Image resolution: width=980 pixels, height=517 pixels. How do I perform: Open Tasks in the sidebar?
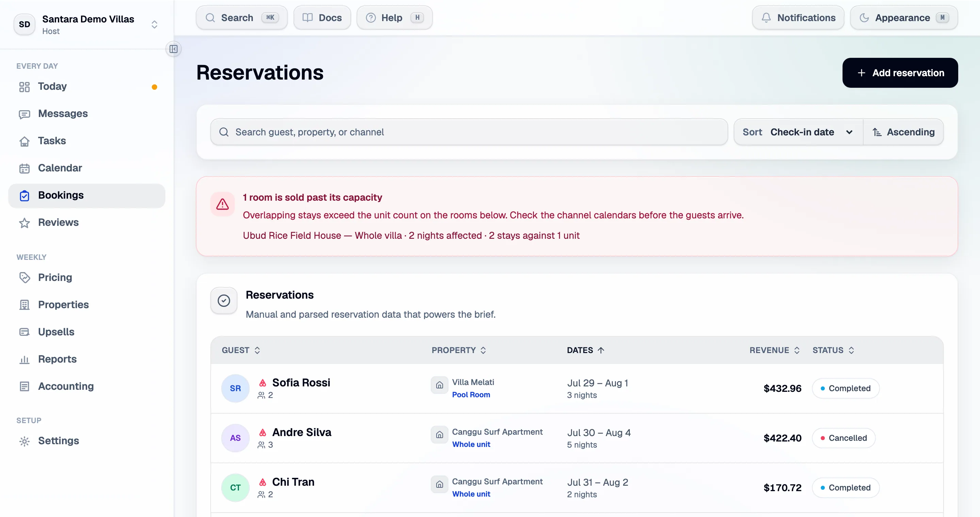click(x=87, y=141)
